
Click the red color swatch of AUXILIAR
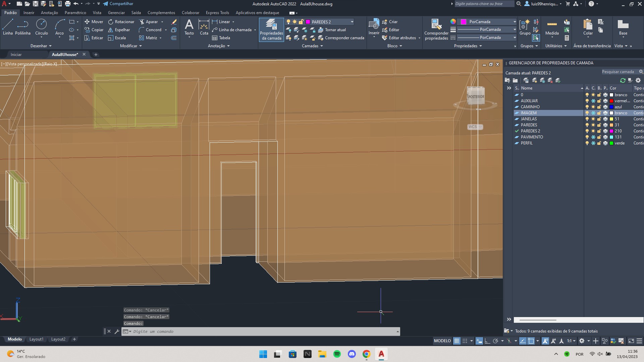[x=611, y=101]
